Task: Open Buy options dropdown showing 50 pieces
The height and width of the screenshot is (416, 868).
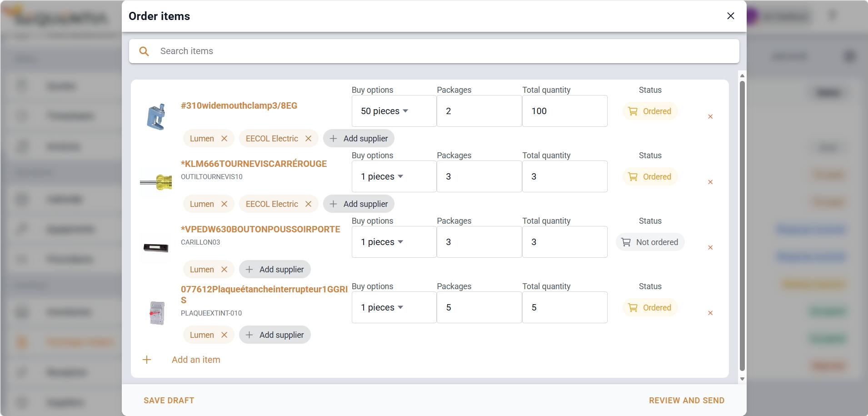Action: (394, 111)
